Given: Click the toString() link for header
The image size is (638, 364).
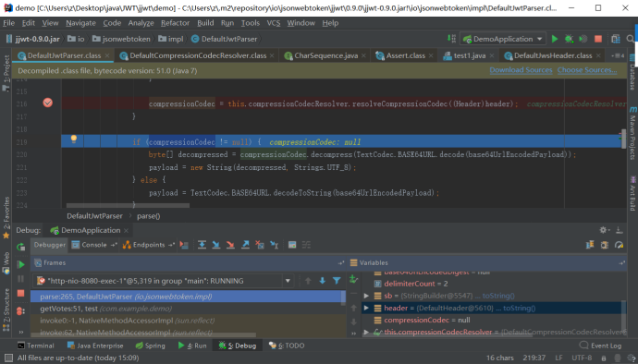Looking at the screenshot, I should pyautogui.click(x=520, y=309).
